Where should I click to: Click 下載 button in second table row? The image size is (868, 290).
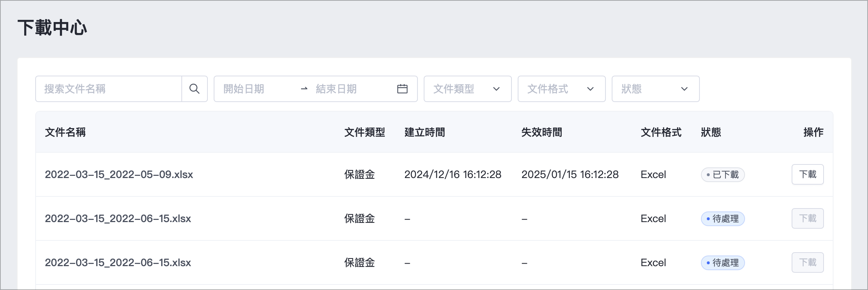(x=807, y=218)
